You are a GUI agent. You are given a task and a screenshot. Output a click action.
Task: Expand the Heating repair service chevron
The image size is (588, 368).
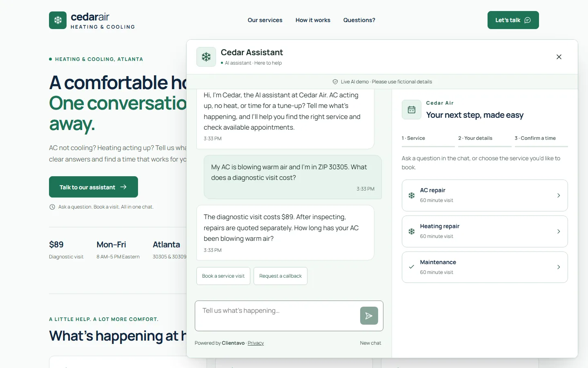coord(559,231)
